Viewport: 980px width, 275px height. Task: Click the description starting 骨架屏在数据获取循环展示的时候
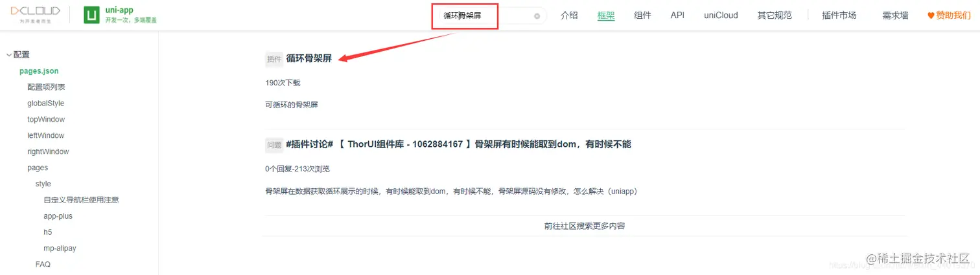coord(452,192)
